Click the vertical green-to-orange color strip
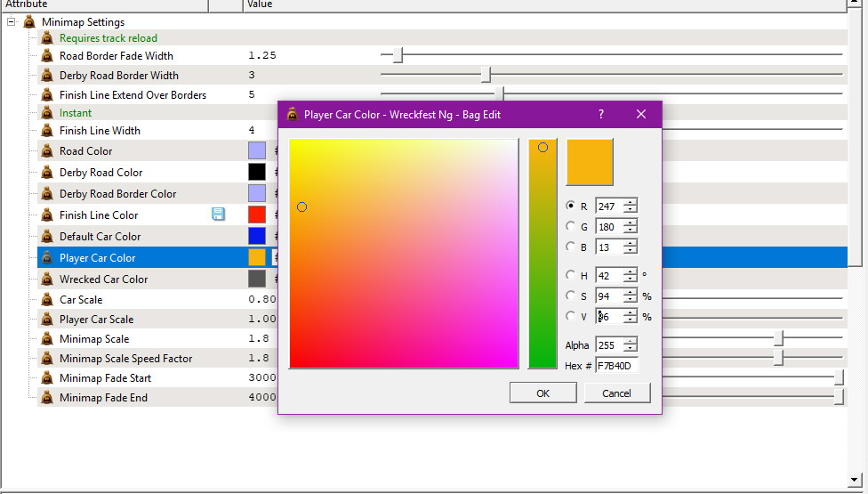 (542, 254)
